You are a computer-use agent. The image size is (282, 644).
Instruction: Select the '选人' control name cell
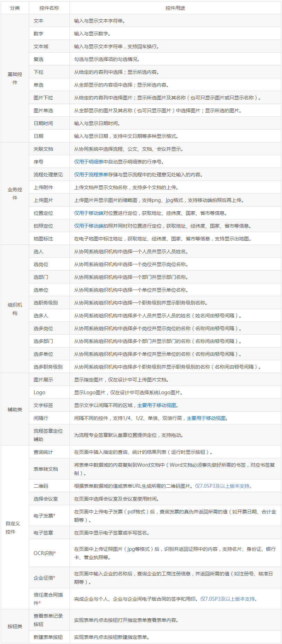49,252
